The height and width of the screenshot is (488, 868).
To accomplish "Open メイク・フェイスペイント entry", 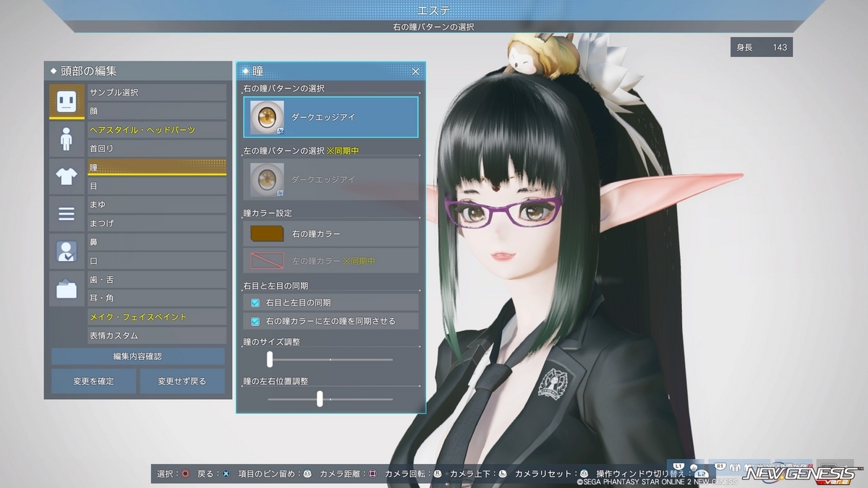I will [x=157, y=317].
